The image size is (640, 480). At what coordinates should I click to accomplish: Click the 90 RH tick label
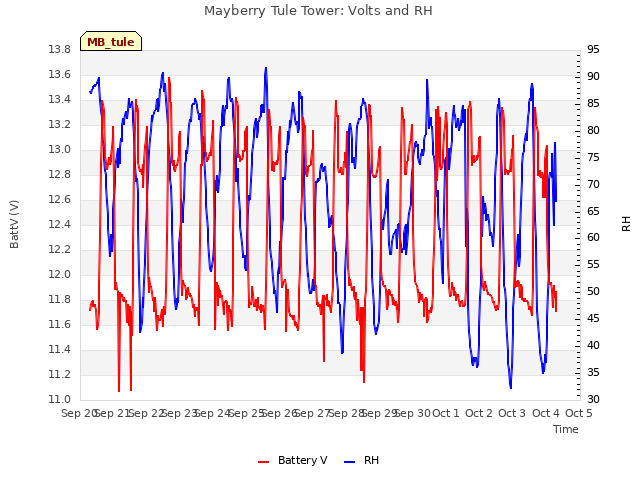coord(593,76)
